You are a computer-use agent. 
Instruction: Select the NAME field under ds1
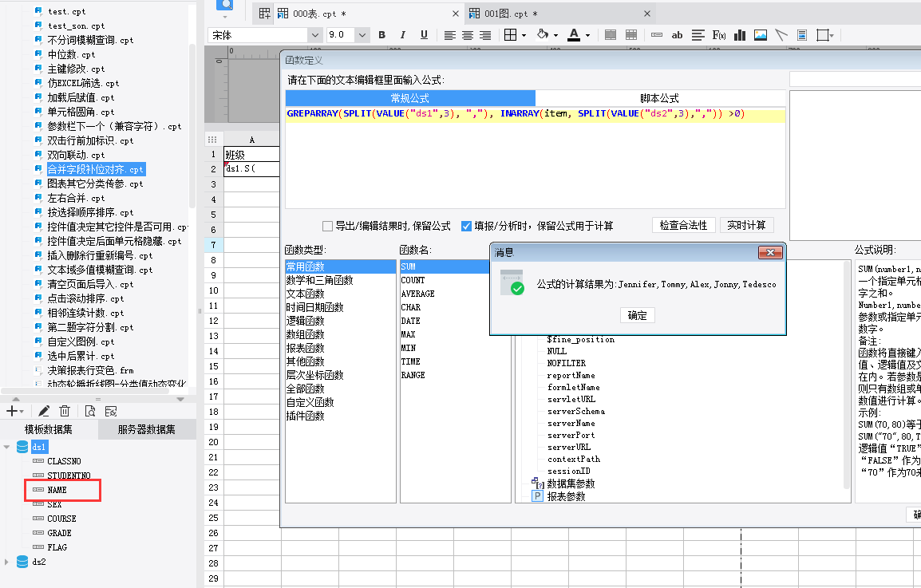pos(57,490)
